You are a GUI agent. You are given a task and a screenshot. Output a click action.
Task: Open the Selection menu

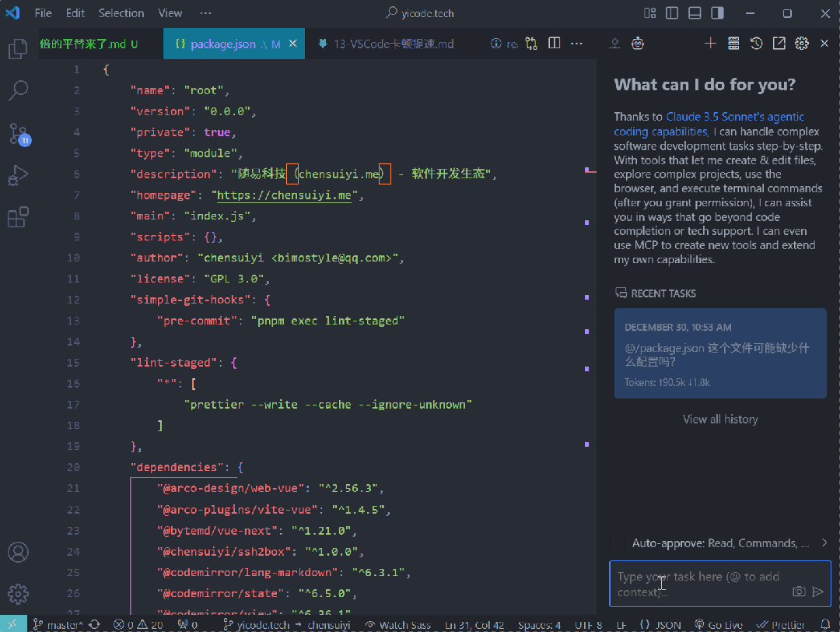point(121,13)
